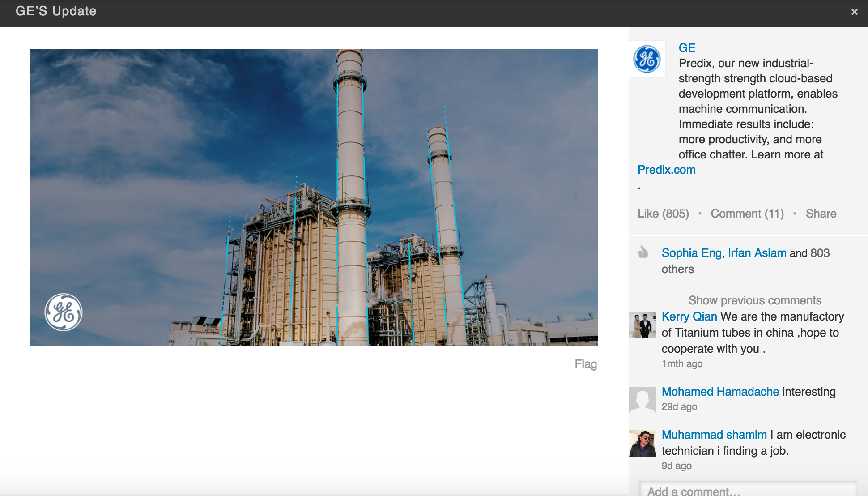Viewport: 868px width, 496px height.
Task: Open Mohamed Hamadache's name link
Action: (x=720, y=392)
